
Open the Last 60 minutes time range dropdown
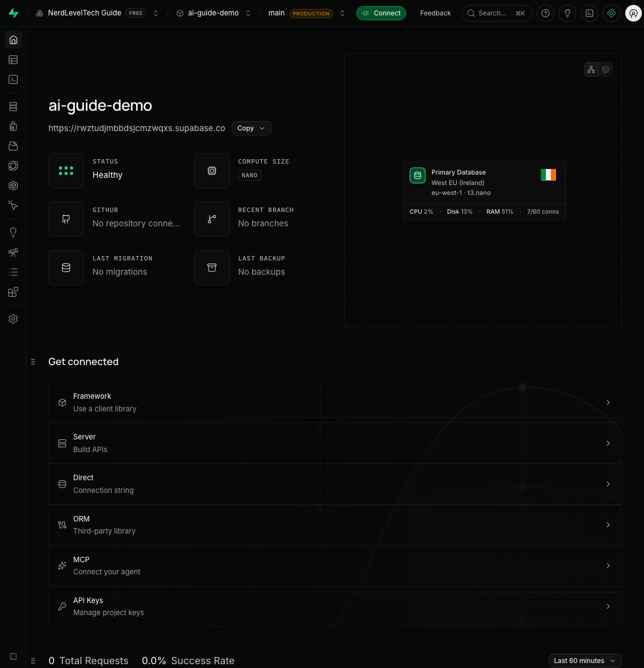point(585,661)
